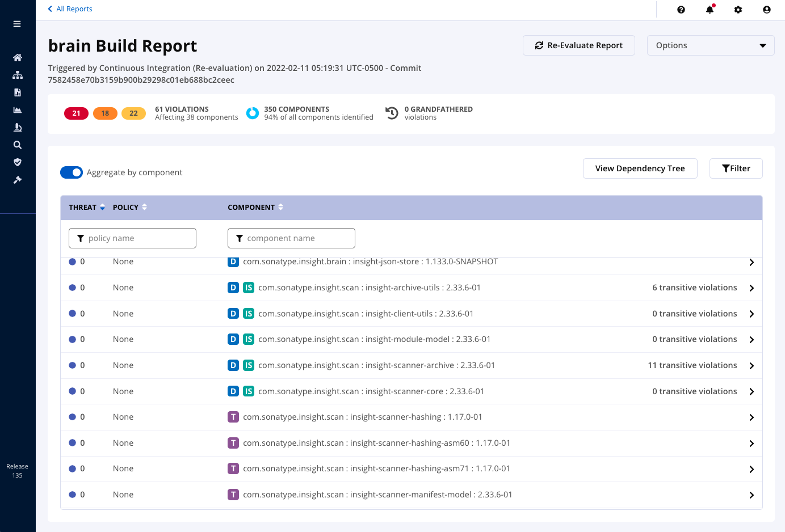Open the Reports section in the sidebar
The height and width of the screenshot is (532, 785).
[17, 92]
